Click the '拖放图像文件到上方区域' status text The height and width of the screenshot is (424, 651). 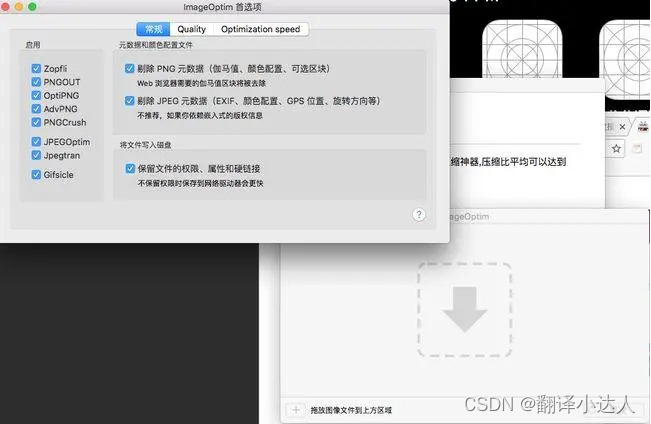(351, 410)
